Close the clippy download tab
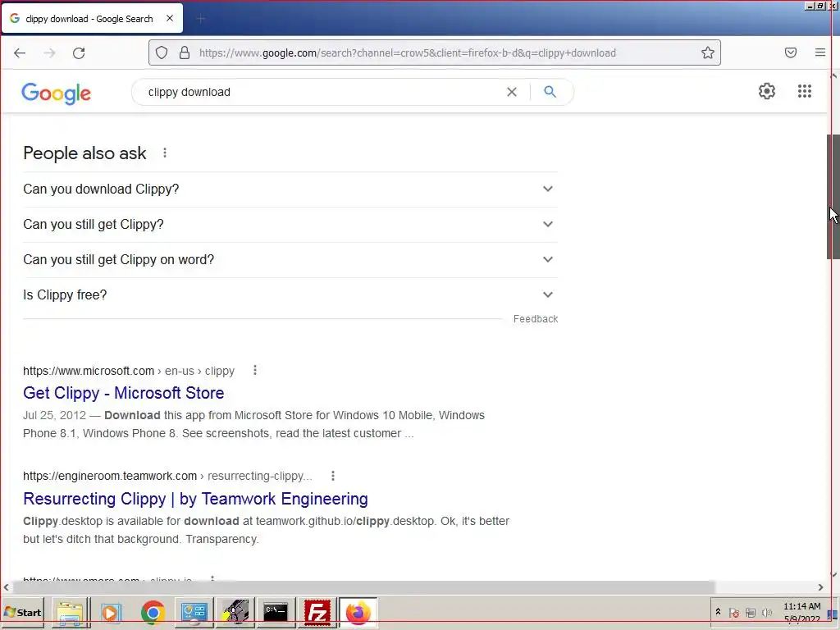The width and height of the screenshot is (840, 630). [x=170, y=18]
